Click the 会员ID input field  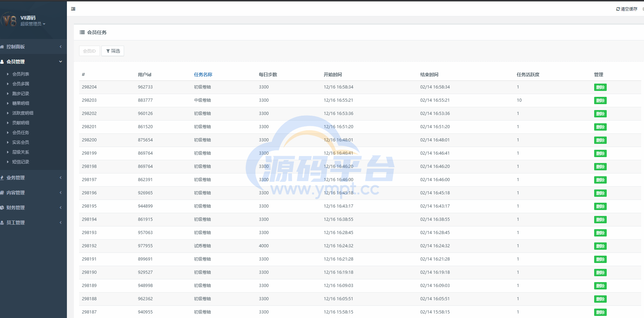click(x=90, y=51)
